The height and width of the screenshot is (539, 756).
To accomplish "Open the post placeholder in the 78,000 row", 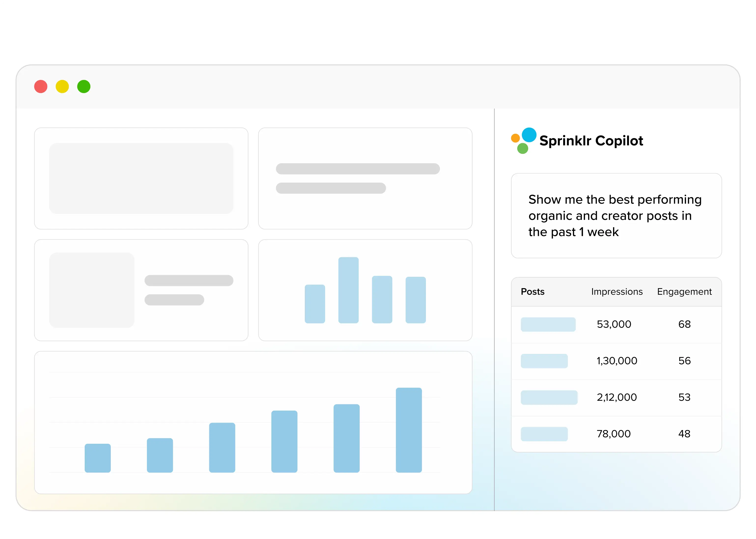I will [x=544, y=434].
